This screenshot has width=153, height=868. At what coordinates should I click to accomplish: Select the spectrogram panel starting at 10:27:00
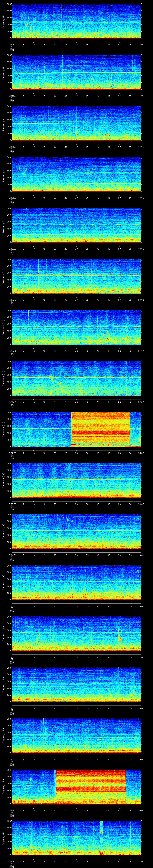(77, 685)
